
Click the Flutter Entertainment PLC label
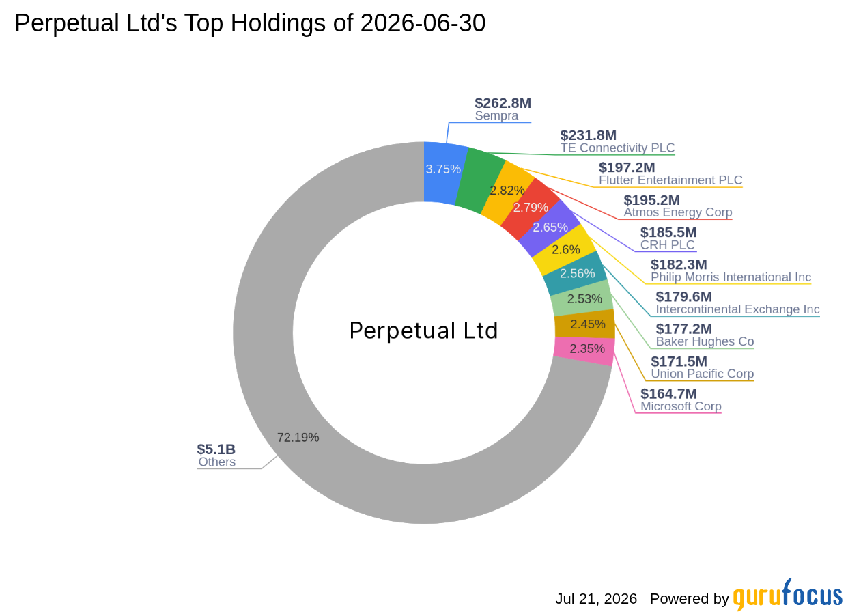tap(670, 180)
